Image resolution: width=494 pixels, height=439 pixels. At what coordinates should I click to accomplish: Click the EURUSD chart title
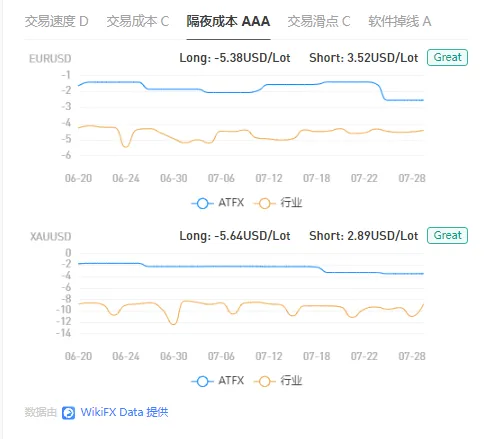pos(50,58)
